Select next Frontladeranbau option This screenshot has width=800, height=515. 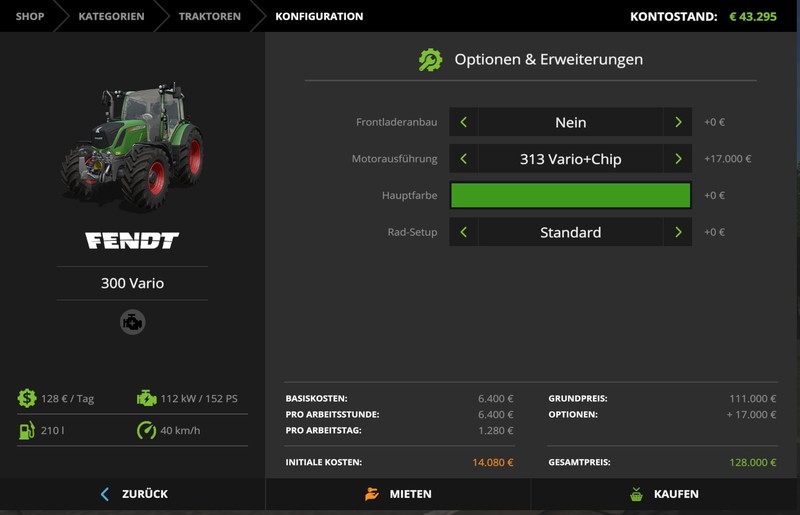click(x=678, y=122)
